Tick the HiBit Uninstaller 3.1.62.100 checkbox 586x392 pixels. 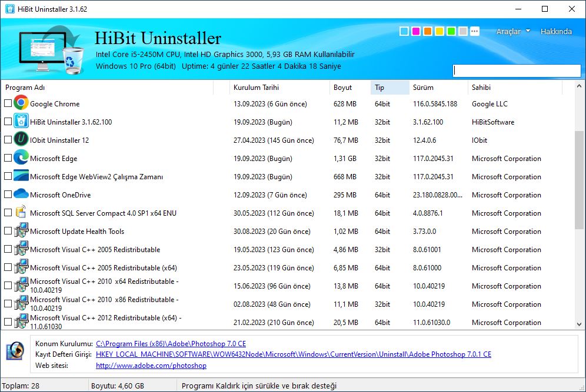[8, 121]
